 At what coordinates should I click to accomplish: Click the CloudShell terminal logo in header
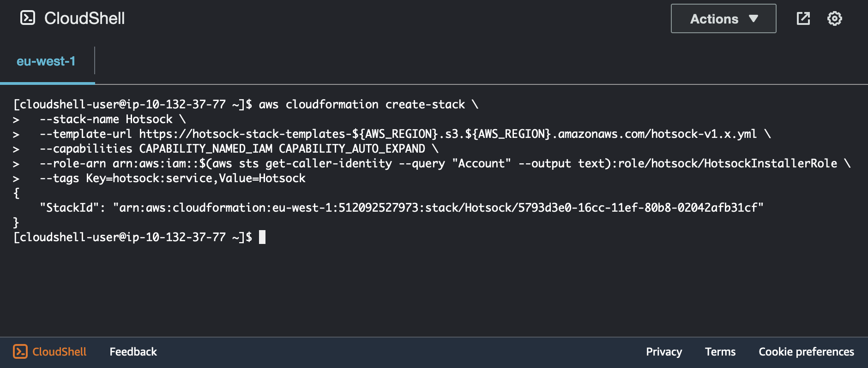point(28,18)
